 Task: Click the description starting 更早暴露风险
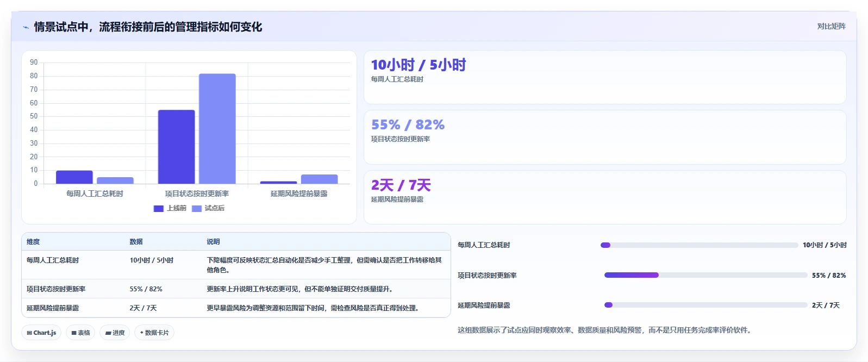313,308
